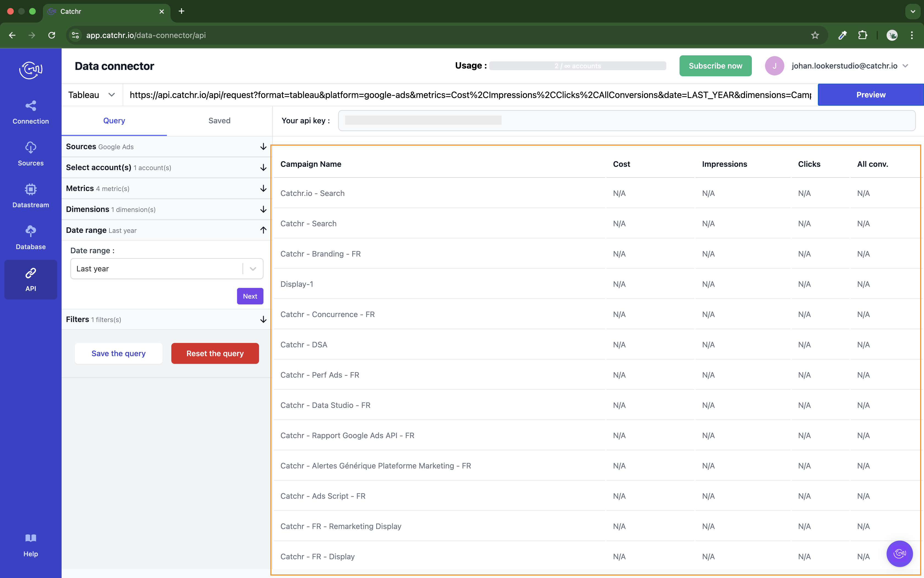Open the tab search dropdown
The image size is (924, 578).
coord(912,12)
